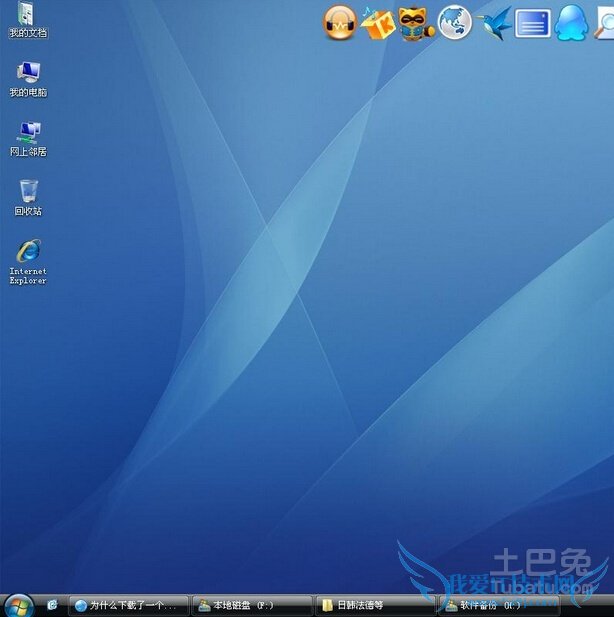Click the orange headphones music player dock icon
The width and height of the screenshot is (614, 617).
340,23
